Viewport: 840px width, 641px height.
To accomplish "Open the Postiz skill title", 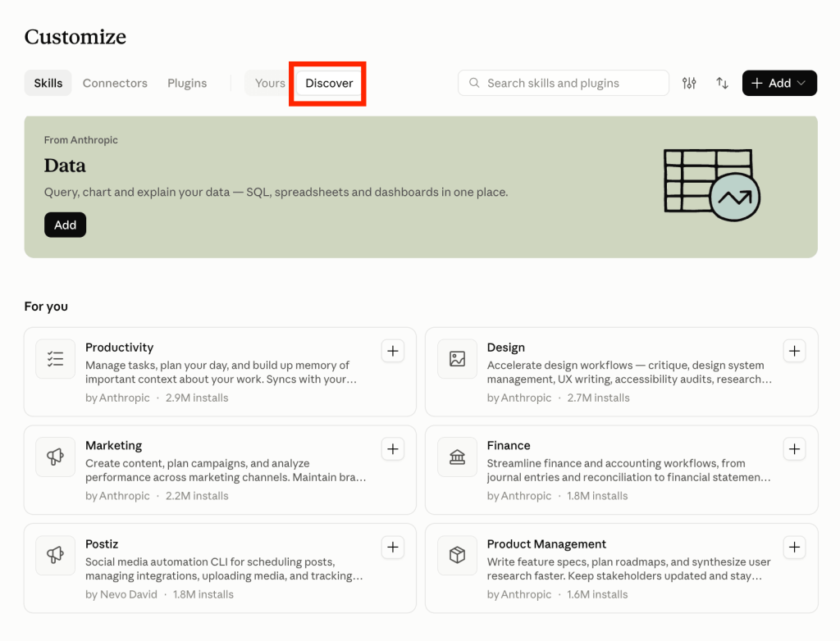I will tap(102, 544).
